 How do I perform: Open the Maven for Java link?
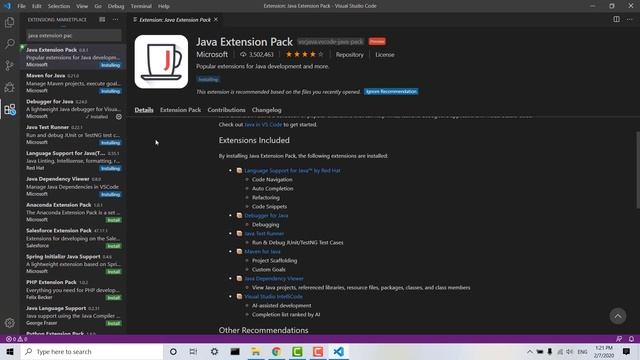262,251
